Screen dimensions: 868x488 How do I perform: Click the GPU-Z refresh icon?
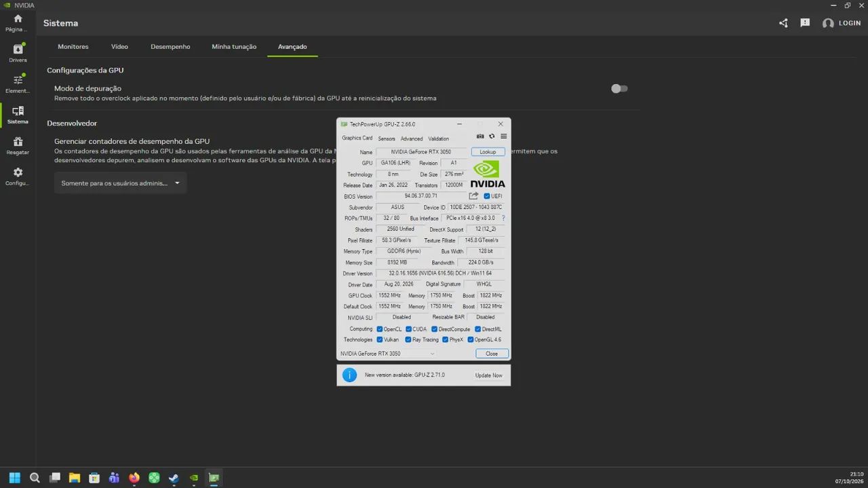pyautogui.click(x=492, y=136)
